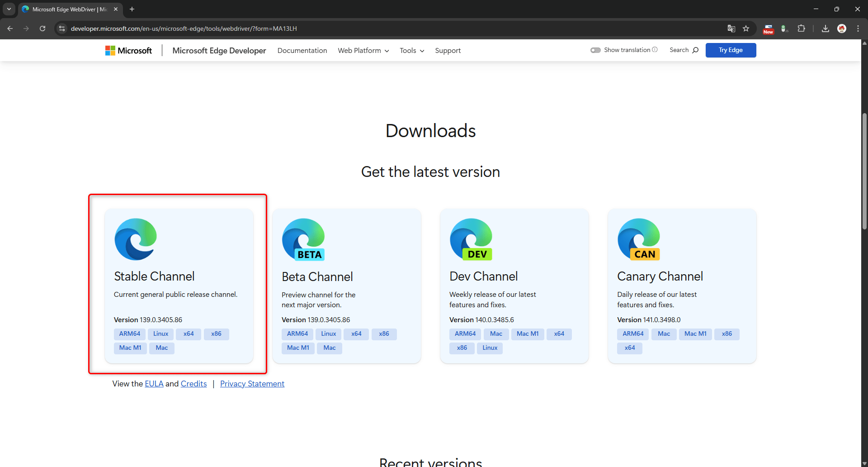Open the browser downloads icon
The width and height of the screenshot is (868, 467).
(826, 29)
